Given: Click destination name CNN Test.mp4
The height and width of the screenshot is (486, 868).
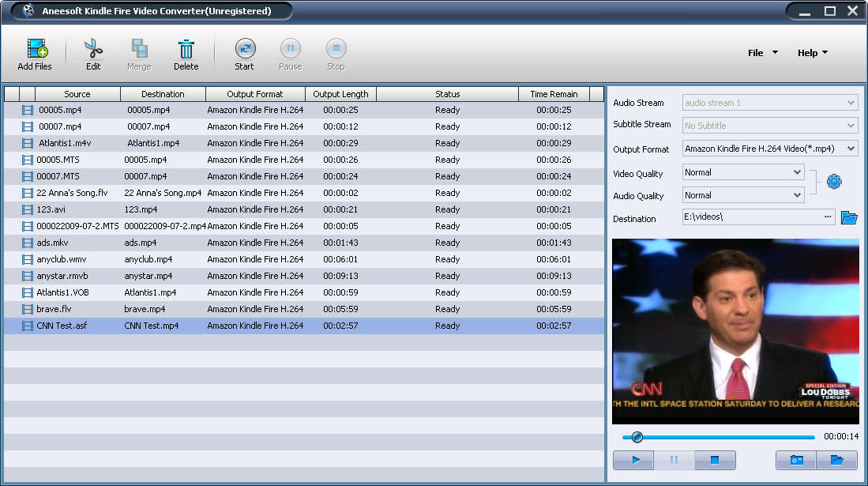Looking at the screenshot, I should click(x=152, y=326).
